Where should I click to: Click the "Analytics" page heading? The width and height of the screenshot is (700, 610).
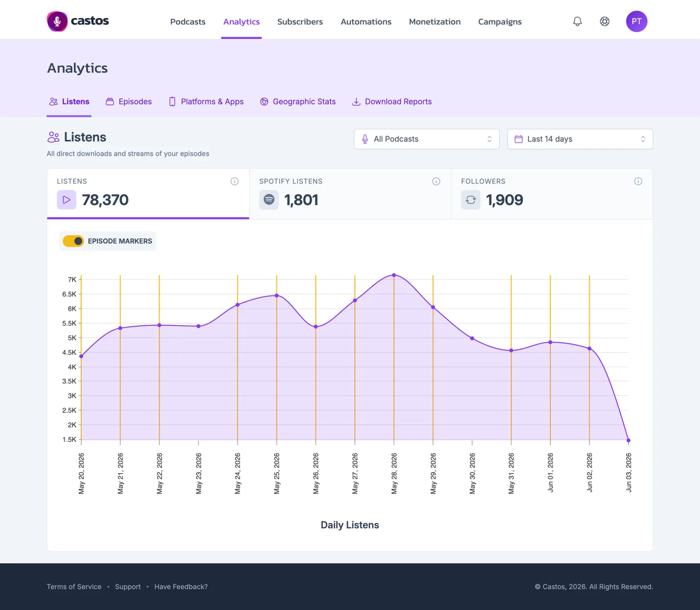[77, 68]
